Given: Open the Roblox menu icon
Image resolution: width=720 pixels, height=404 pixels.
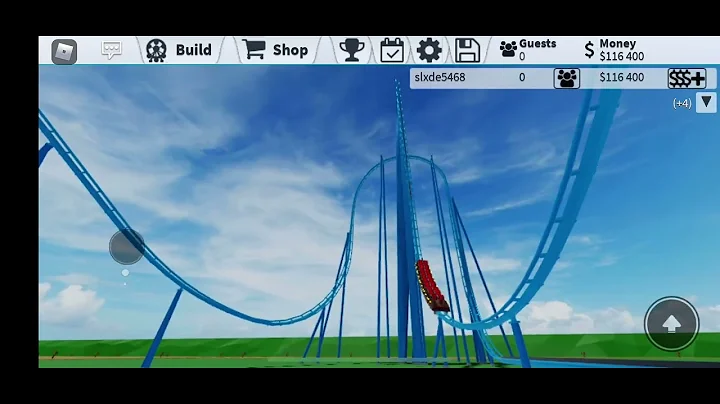Looking at the screenshot, I should click(64, 51).
